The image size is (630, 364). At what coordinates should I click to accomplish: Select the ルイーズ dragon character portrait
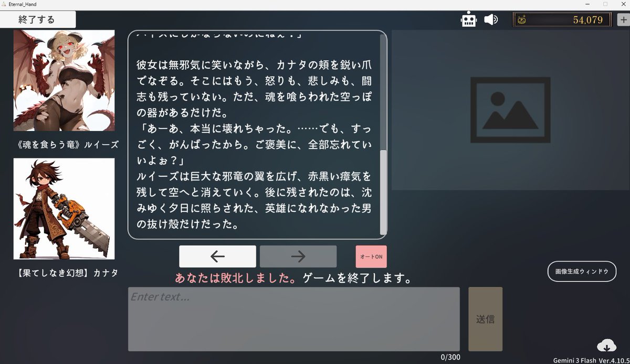pos(64,80)
